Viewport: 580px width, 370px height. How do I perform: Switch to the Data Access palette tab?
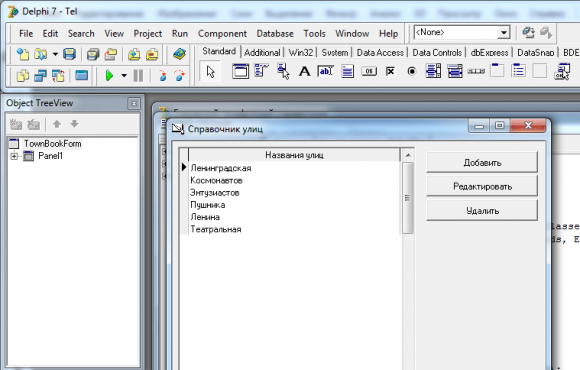click(x=380, y=53)
